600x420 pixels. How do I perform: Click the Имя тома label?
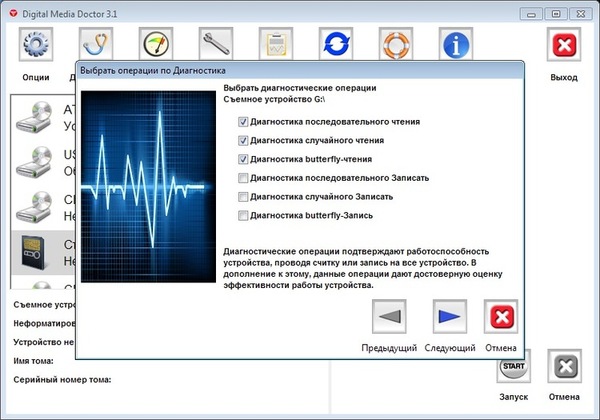[33, 361]
